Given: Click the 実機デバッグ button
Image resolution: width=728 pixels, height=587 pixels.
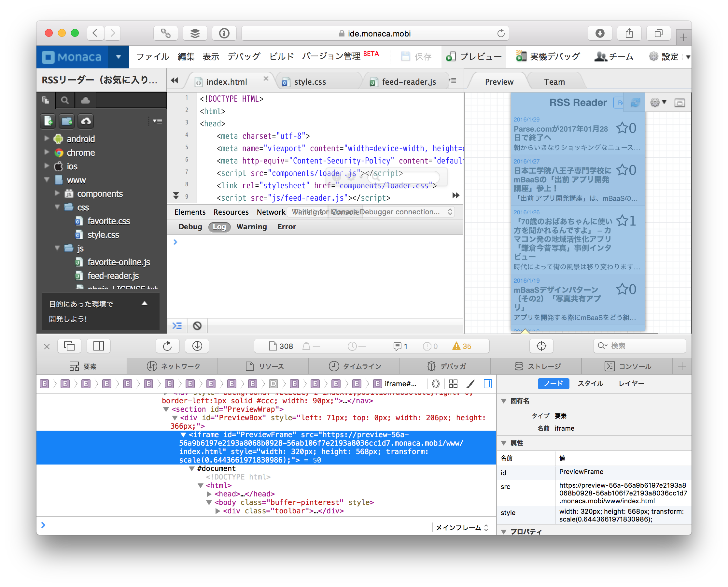Looking at the screenshot, I should [548, 56].
